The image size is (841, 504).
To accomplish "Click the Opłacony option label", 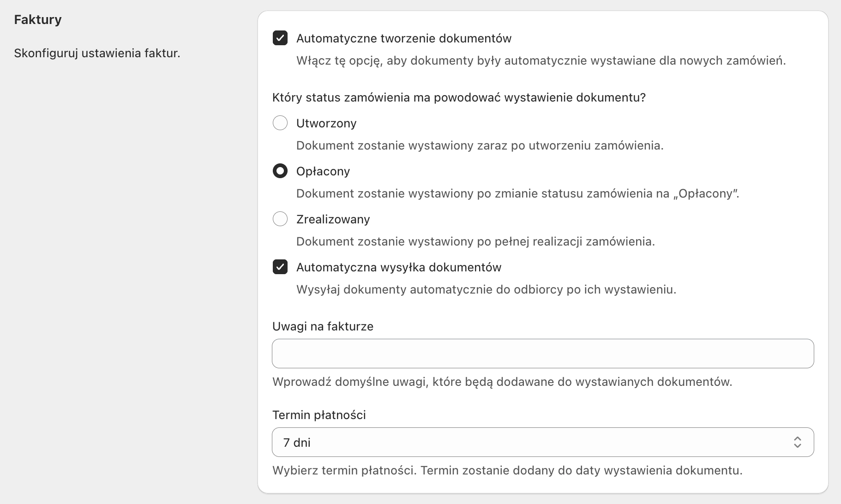I will (x=323, y=171).
